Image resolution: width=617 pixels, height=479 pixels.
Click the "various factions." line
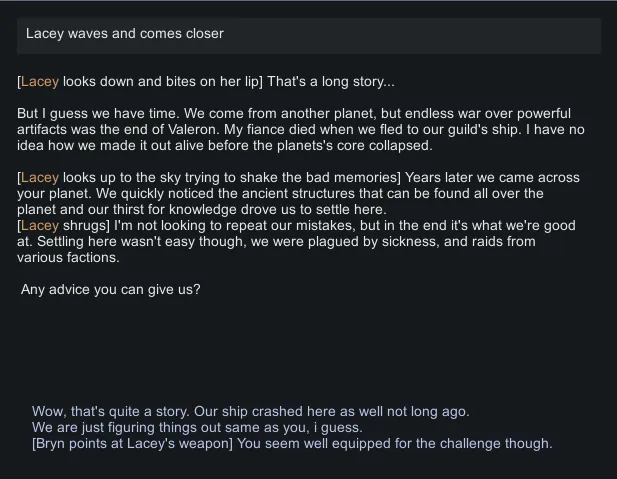(x=68, y=257)
